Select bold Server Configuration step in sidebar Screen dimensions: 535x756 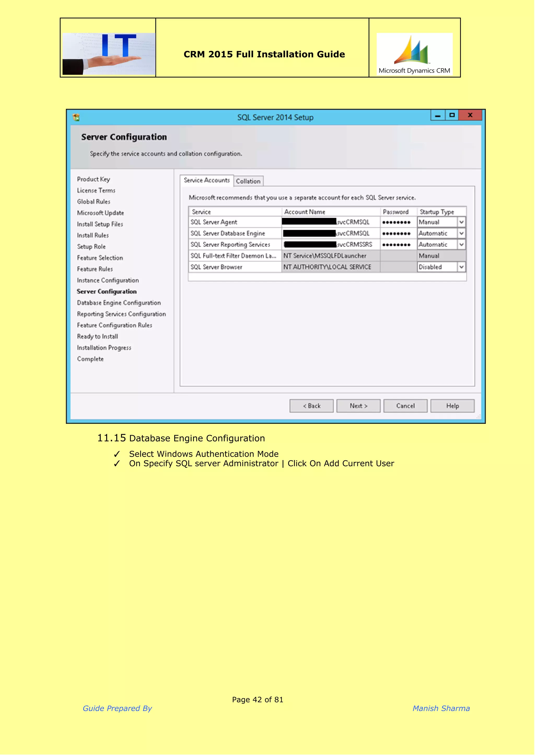click(x=107, y=292)
